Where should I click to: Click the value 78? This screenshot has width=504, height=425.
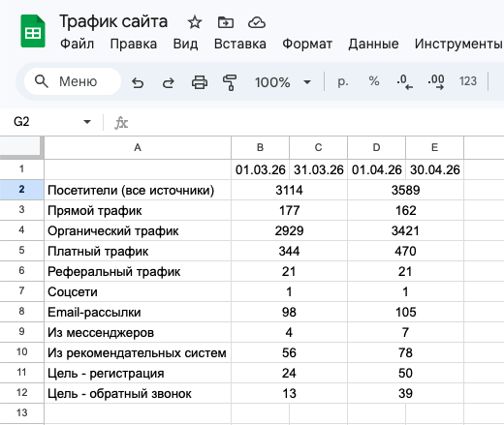tap(405, 352)
